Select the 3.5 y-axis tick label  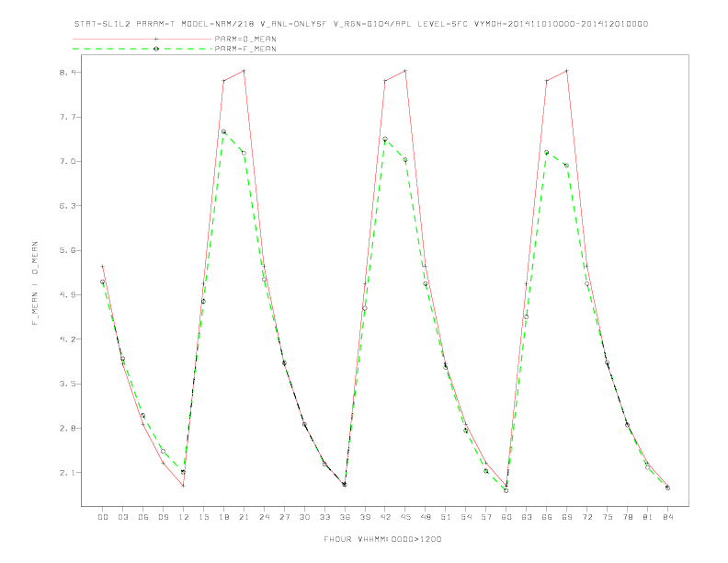click(66, 384)
